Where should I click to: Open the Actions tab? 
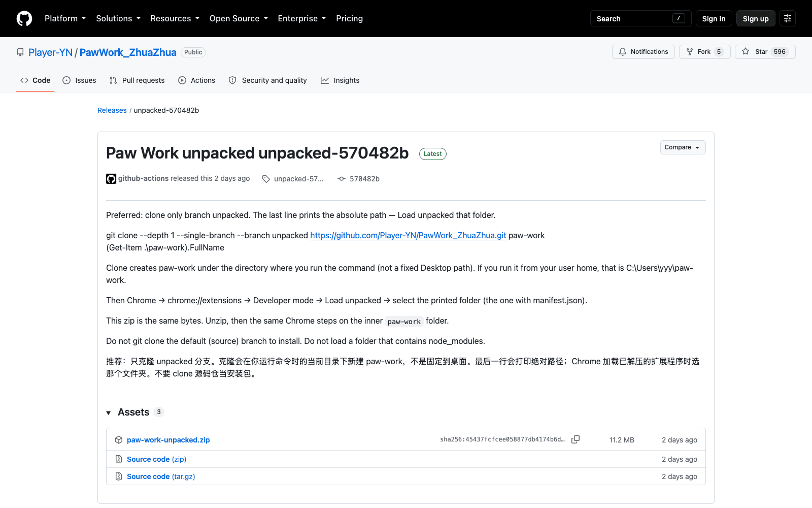197,80
